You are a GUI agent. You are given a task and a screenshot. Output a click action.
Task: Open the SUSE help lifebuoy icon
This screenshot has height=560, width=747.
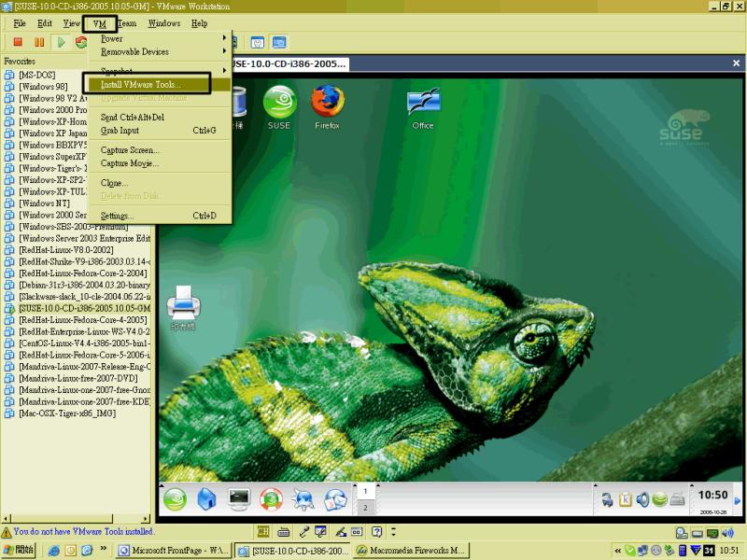pos(271,499)
